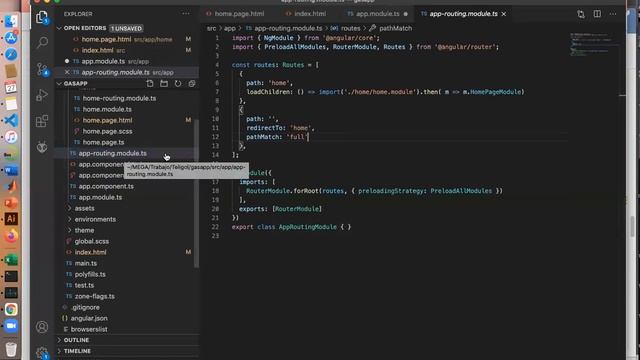Open global.scss in file tree
Image resolution: width=640 pixels, height=360 pixels.
click(91, 241)
